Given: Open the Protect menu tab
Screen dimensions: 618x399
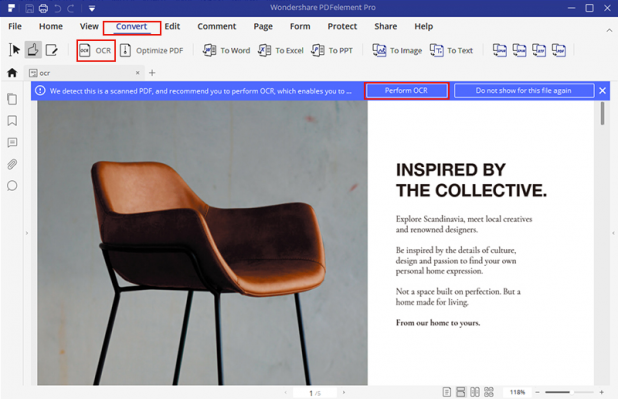Looking at the screenshot, I should [x=342, y=26].
